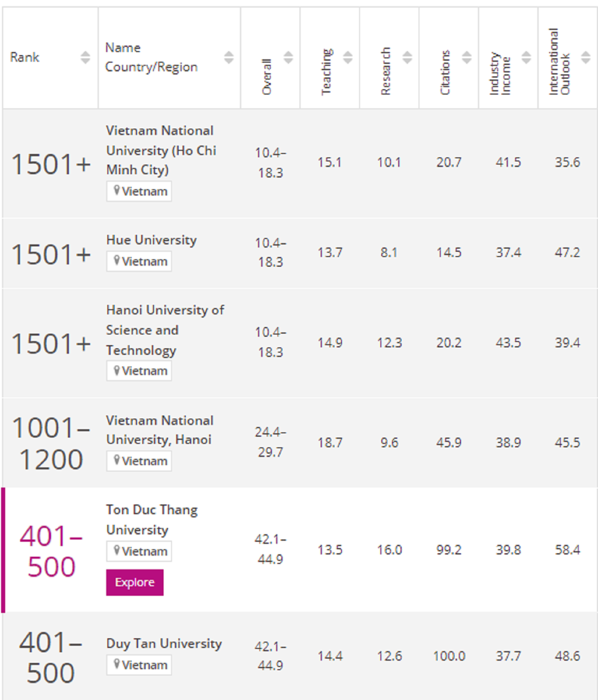The image size is (598, 700).
Task: Open the Vietnam National University, Hanoi link
Action: (x=159, y=430)
